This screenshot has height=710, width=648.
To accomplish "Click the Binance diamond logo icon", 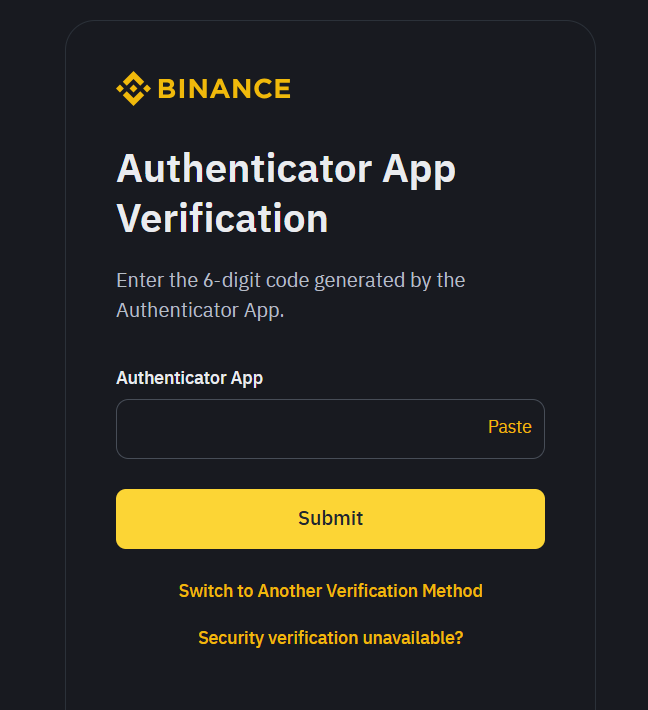I will click(133, 89).
